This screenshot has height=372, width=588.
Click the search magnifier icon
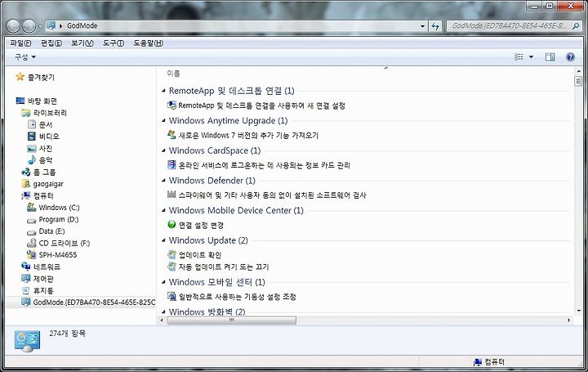[x=576, y=26]
